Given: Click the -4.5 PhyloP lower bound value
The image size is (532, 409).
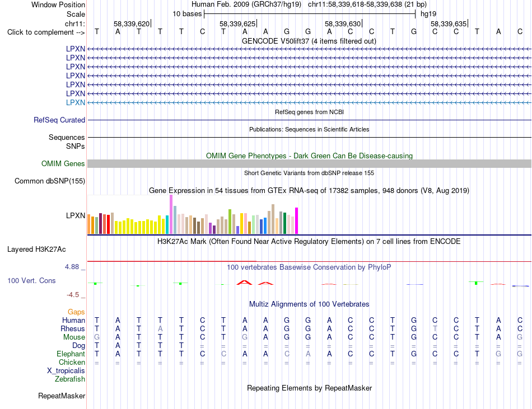Looking at the screenshot, I should pyautogui.click(x=73, y=295).
